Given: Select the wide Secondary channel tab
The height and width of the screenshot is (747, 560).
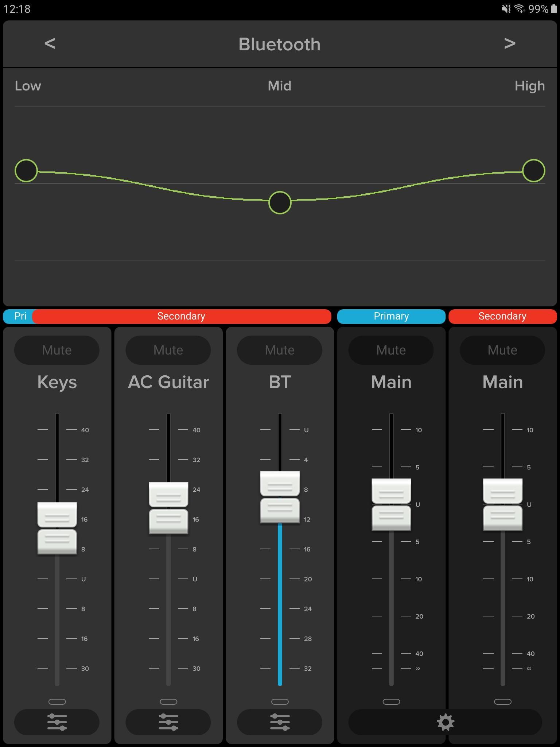Looking at the screenshot, I should point(182,316).
